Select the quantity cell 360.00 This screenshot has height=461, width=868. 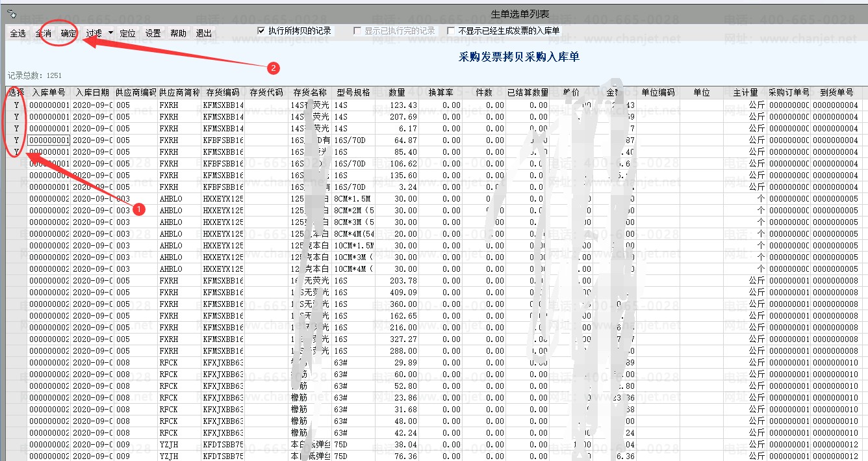tap(397, 304)
